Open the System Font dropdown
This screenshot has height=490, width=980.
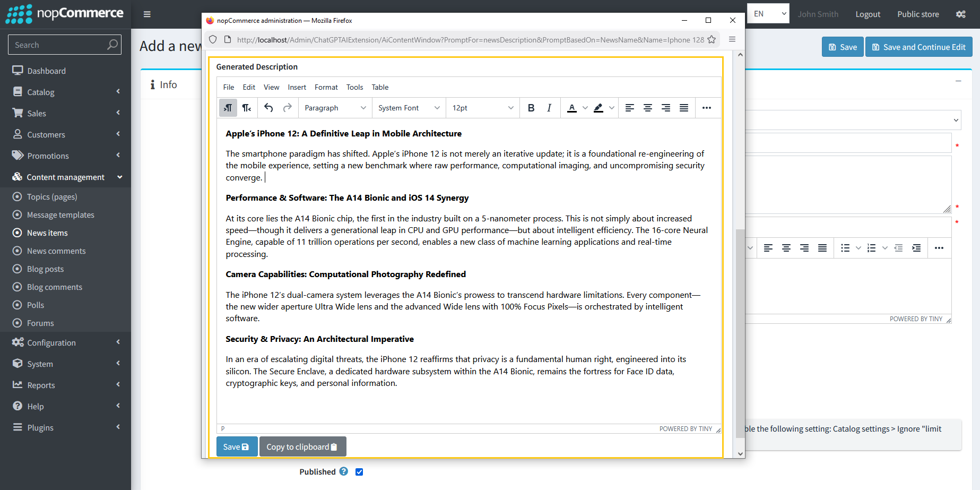coord(409,108)
